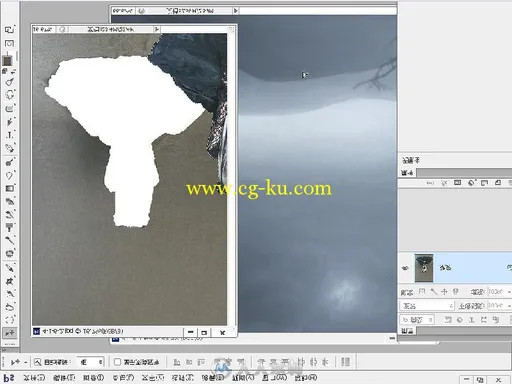The image size is (512, 384).
Task: Select the Brush tool
Action: 10,240
